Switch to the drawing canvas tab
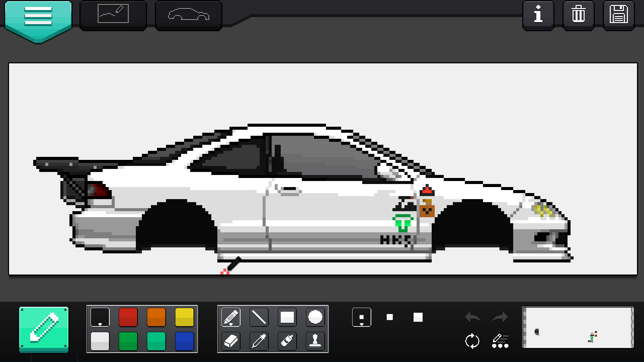644x362 pixels. click(x=113, y=14)
